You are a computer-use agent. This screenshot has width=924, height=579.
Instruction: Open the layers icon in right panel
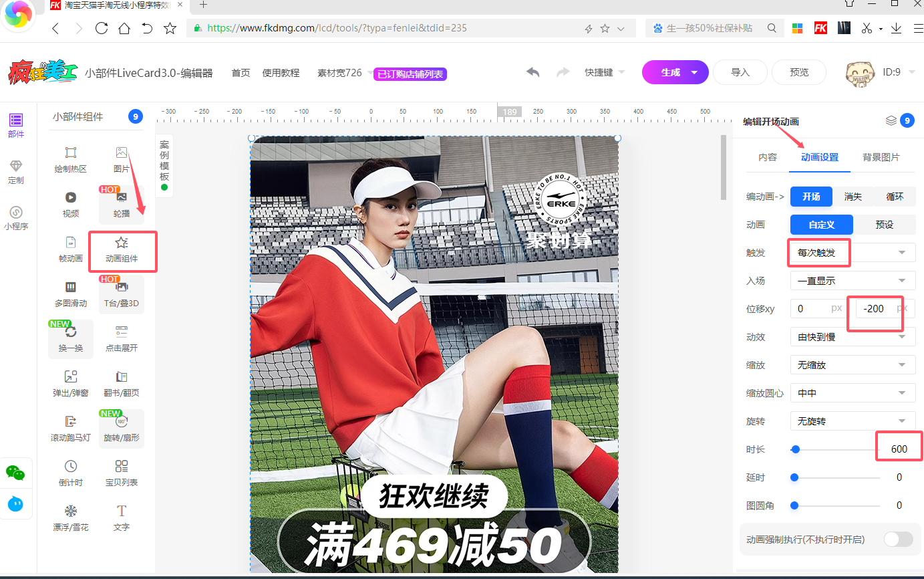pos(891,120)
